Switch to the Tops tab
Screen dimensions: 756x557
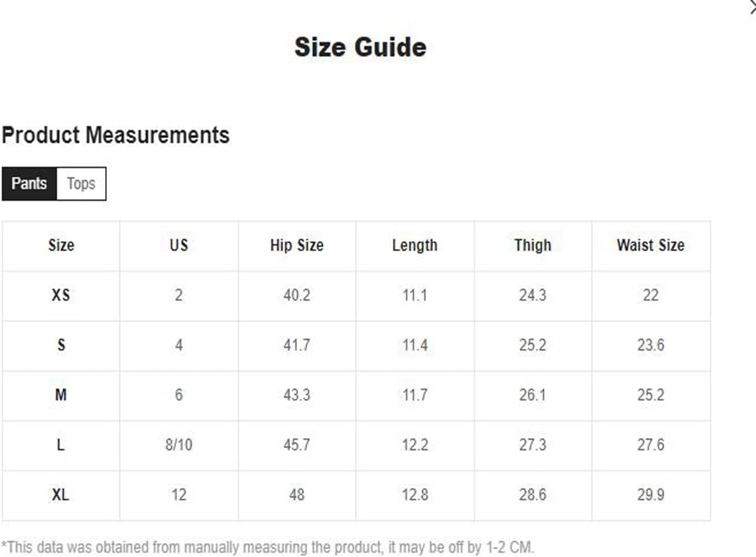[x=81, y=184]
